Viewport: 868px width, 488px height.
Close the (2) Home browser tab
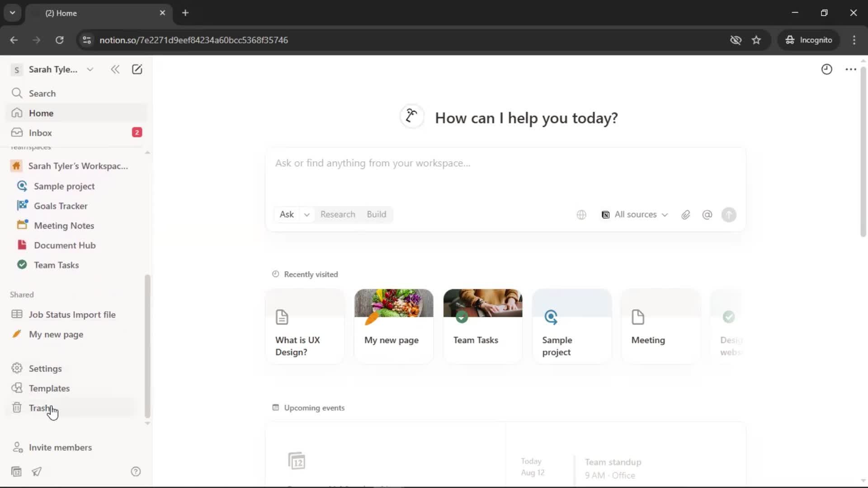[x=162, y=13]
